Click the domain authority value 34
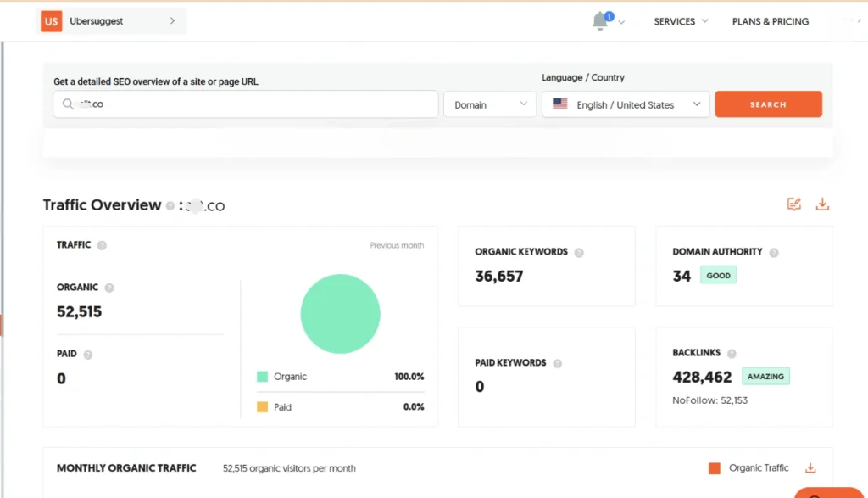The image size is (868, 498). coord(682,276)
